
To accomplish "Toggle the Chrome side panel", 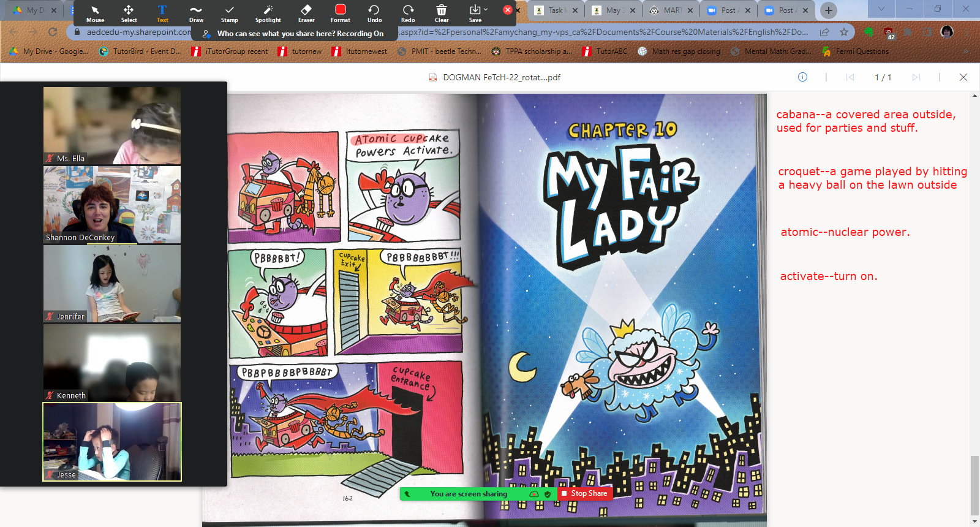I will tap(928, 32).
